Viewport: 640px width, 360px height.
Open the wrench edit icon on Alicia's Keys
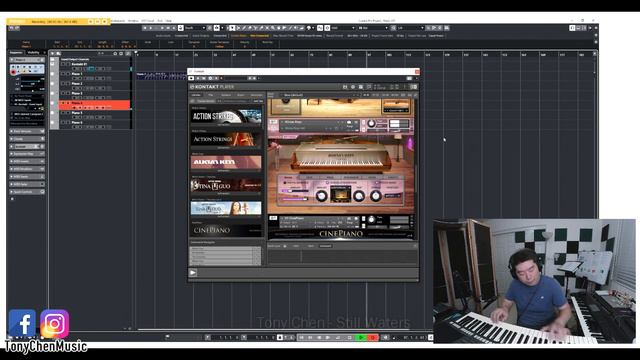click(x=274, y=122)
